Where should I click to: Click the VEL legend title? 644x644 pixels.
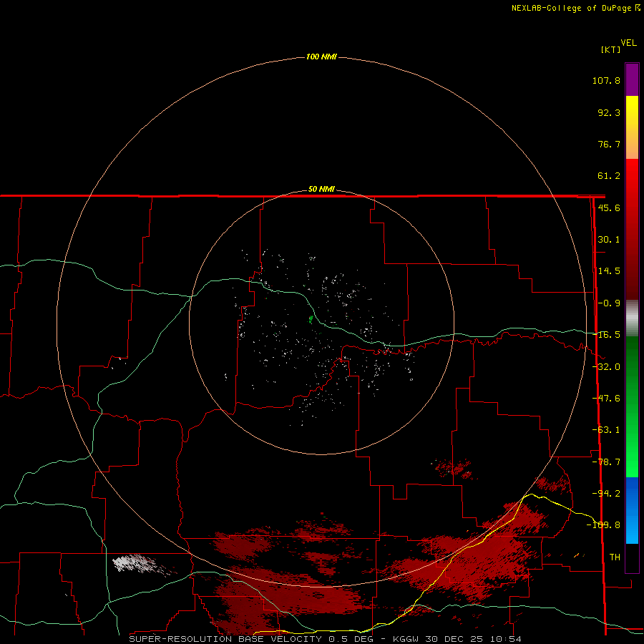[x=628, y=43]
